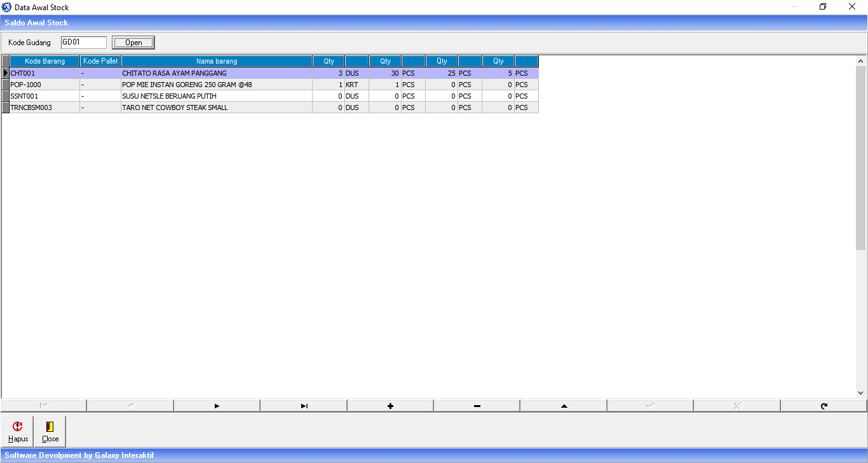This screenshot has height=463, width=868.
Task: Click the Kode Gudang input field
Action: 83,43
